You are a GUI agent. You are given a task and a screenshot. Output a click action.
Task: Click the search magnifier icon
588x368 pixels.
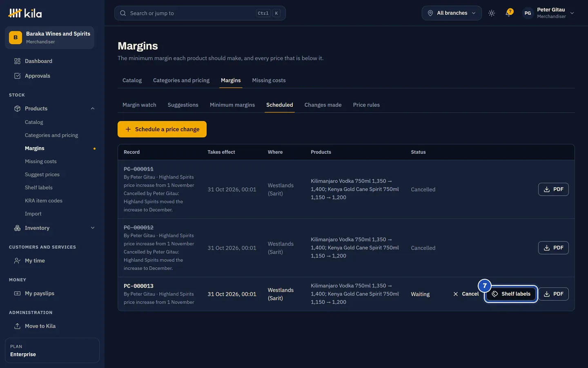pos(123,13)
